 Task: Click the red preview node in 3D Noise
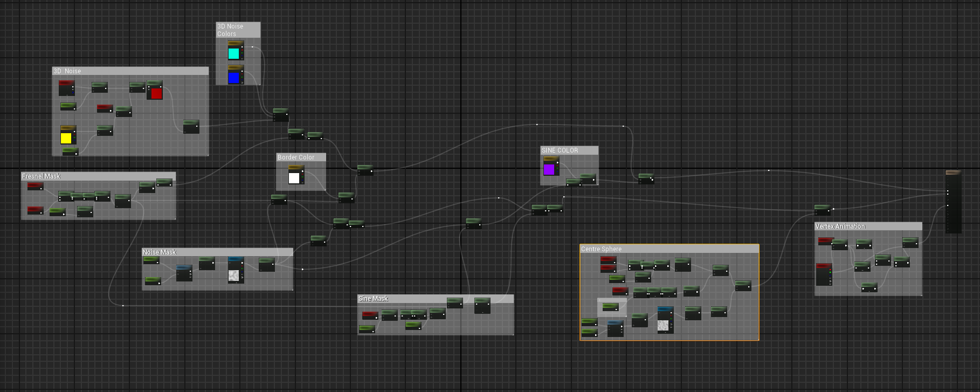click(x=156, y=93)
